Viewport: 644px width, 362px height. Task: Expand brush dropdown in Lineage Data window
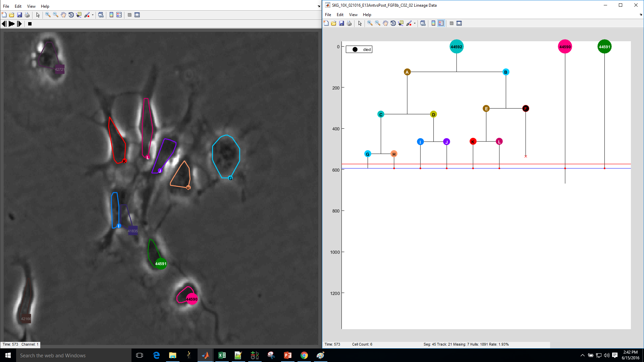pyautogui.click(x=415, y=23)
